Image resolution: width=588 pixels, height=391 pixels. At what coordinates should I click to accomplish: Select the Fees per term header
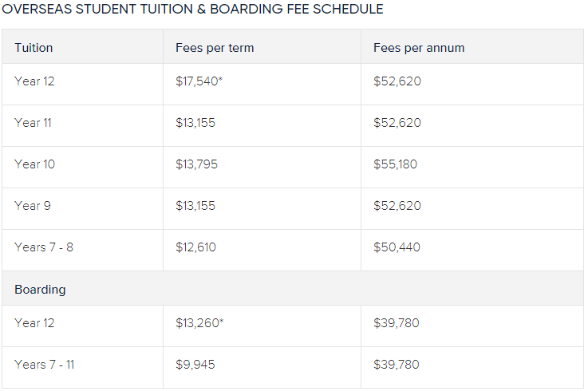click(215, 48)
